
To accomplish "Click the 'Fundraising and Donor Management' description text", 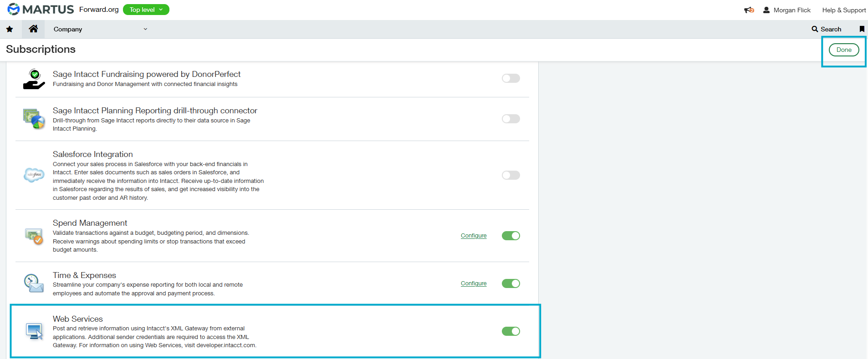I will (145, 84).
